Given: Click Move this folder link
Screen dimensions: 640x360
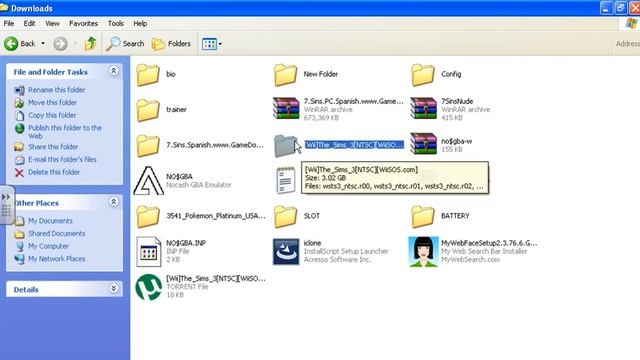Looking at the screenshot, I should [52, 102].
